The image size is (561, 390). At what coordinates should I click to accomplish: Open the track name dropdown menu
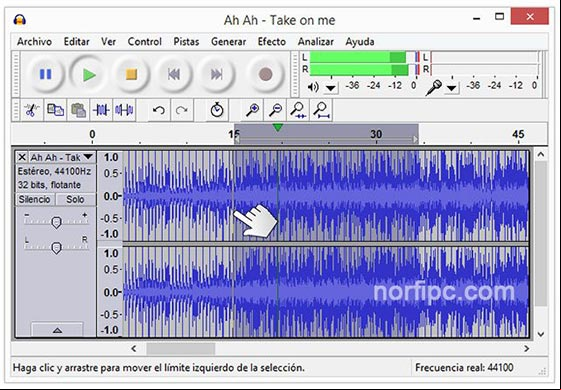pyautogui.click(x=88, y=157)
